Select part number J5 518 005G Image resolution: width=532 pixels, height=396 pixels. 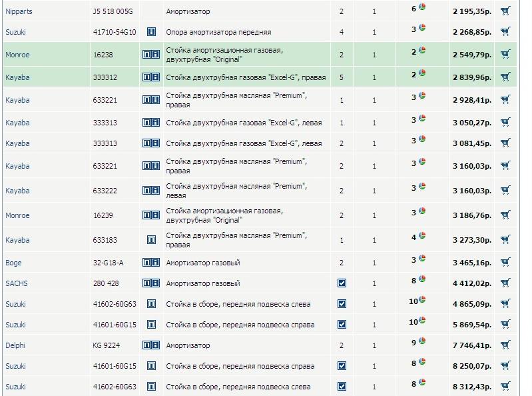(x=113, y=11)
